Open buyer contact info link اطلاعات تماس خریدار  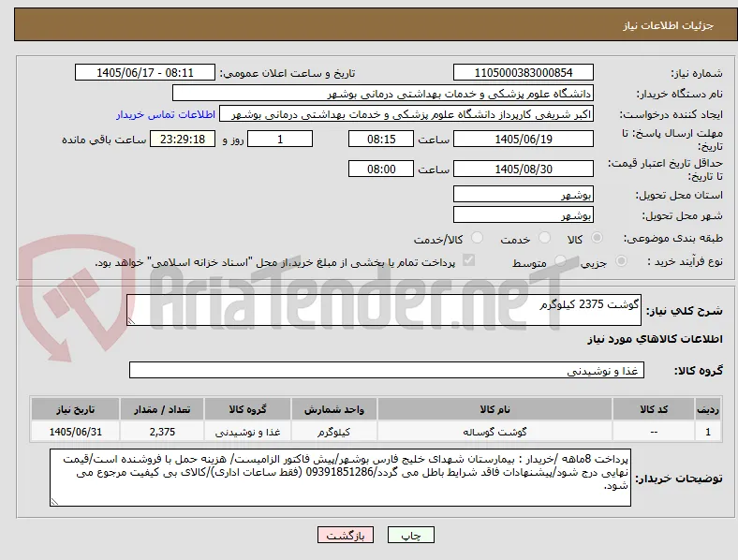[166, 114]
